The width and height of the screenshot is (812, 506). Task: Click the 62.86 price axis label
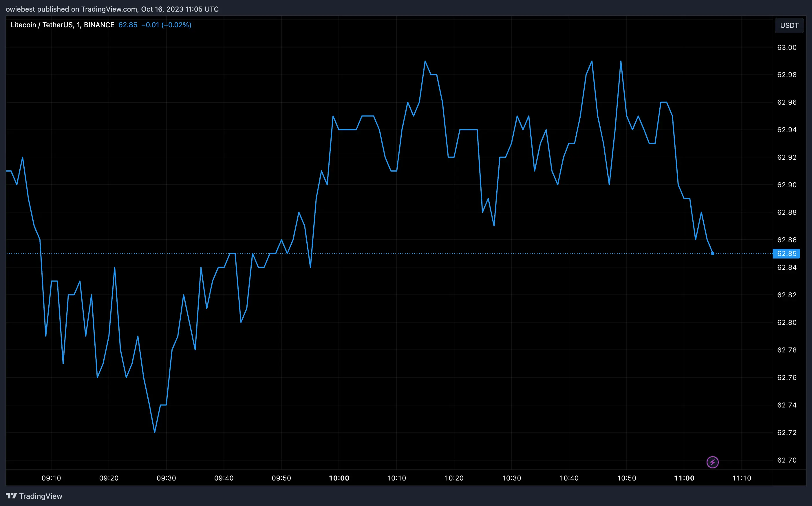tap(787, 240)
